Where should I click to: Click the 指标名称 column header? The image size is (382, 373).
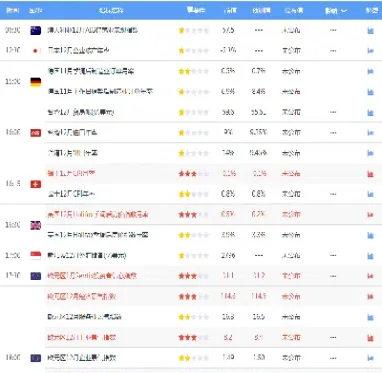(x=111, y=11)
